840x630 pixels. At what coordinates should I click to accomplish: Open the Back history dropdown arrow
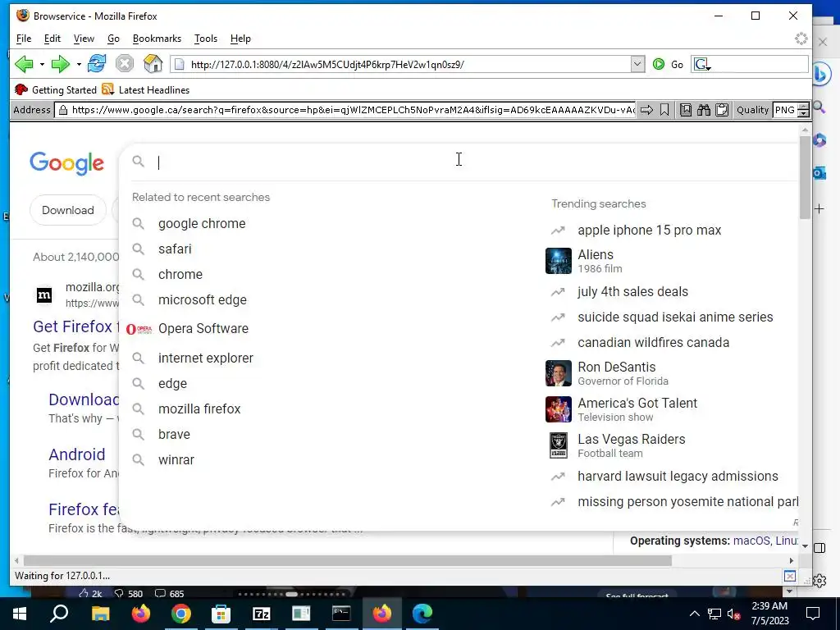42,64
